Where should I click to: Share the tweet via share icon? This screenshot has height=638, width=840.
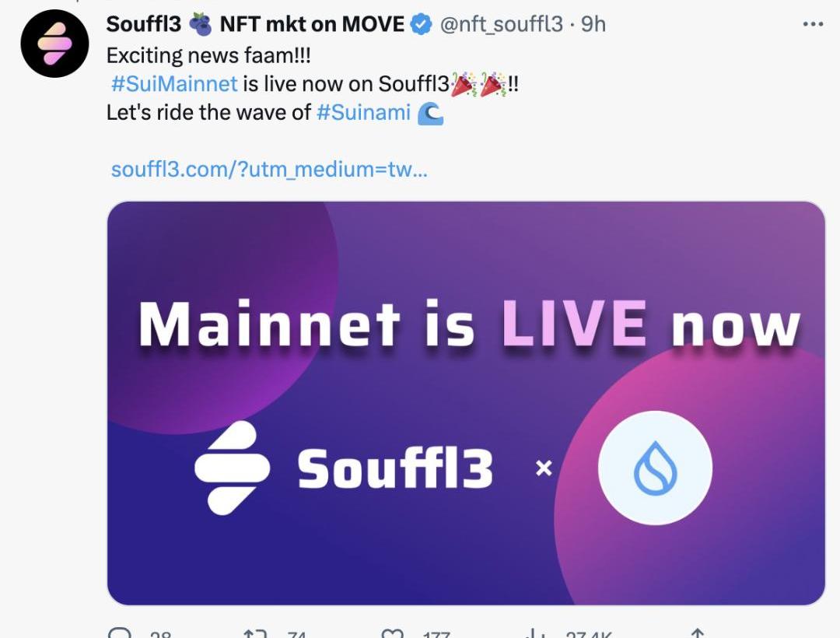click(698, 633)
